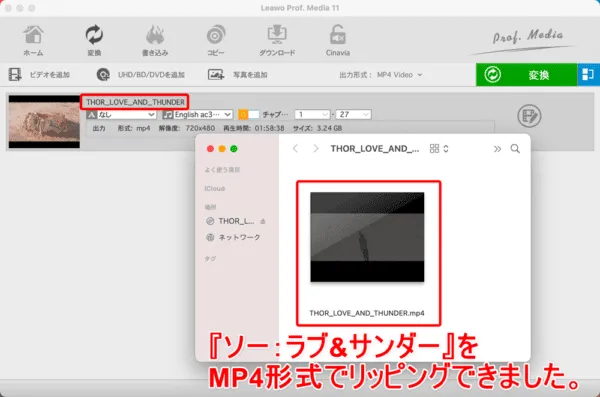Click the orange clock trim icon
The image size is (600, 397).
click(243, 114)
